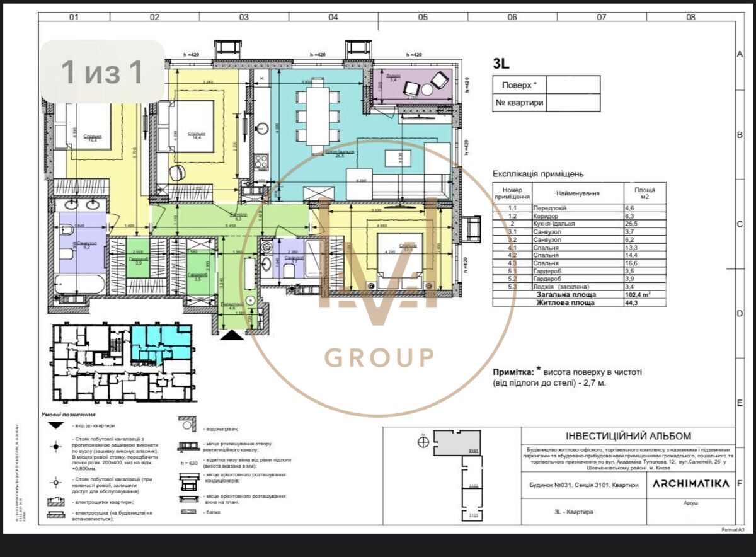The width and height of the screenshot is (756, 557).
Task: Click the apartment entrance triangle legend icon
Action: [x=56, y=426]
